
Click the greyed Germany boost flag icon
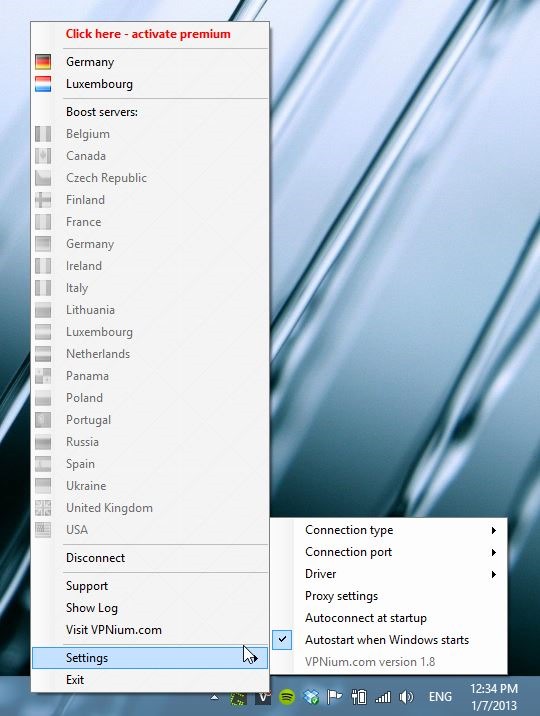pos(43,244)
